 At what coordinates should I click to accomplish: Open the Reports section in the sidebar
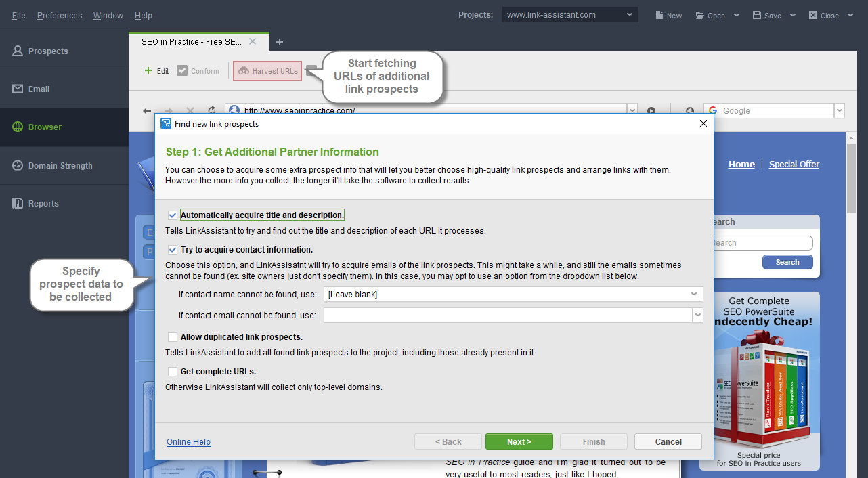[64, 203]
